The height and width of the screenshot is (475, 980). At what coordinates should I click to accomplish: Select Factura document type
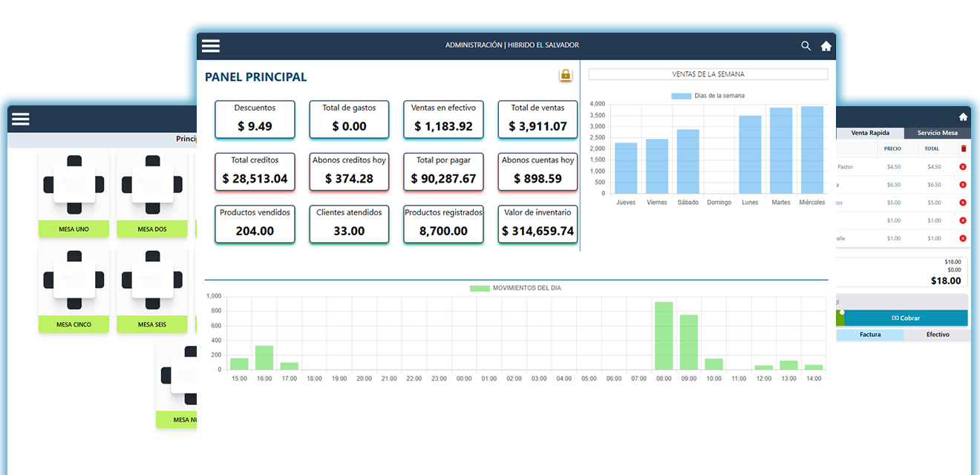(x=869, y=335)
